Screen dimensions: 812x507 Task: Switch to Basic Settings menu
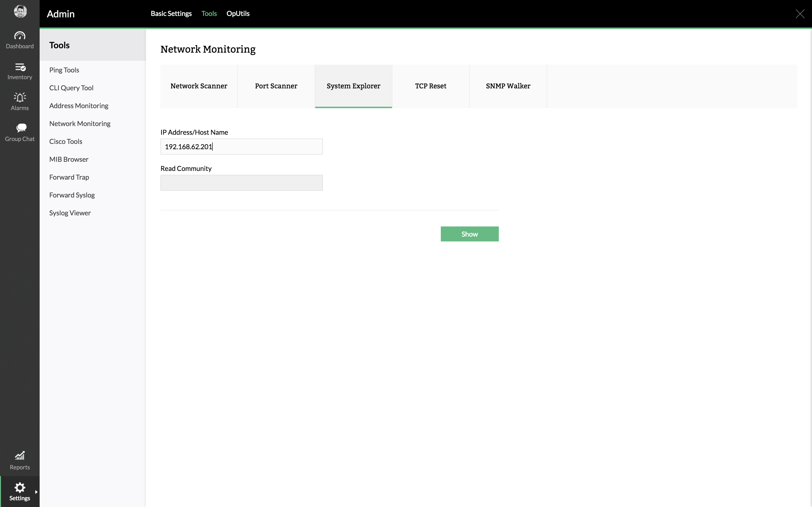coord(171,14)
